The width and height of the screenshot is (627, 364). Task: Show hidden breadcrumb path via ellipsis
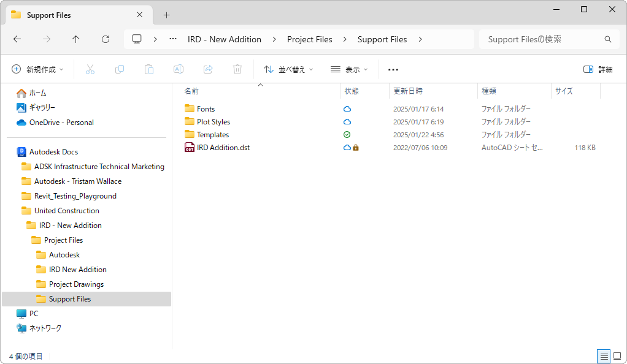tap(173, 39)
